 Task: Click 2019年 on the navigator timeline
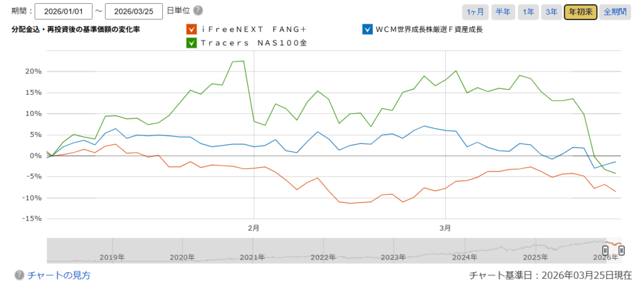[x=112, y=257]
